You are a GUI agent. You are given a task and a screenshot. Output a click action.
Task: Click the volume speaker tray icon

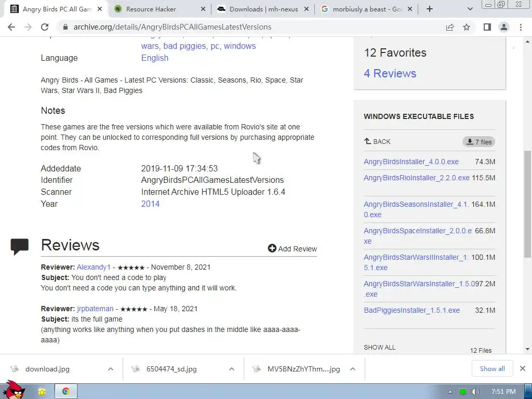475,392
